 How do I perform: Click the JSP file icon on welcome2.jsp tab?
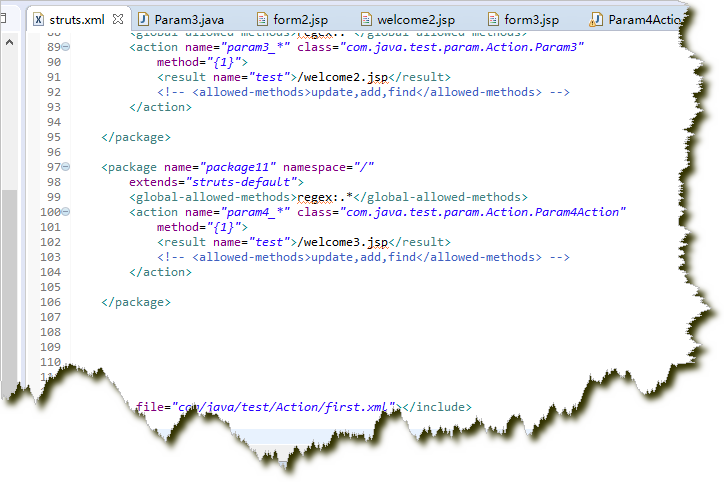pos(366,19)
